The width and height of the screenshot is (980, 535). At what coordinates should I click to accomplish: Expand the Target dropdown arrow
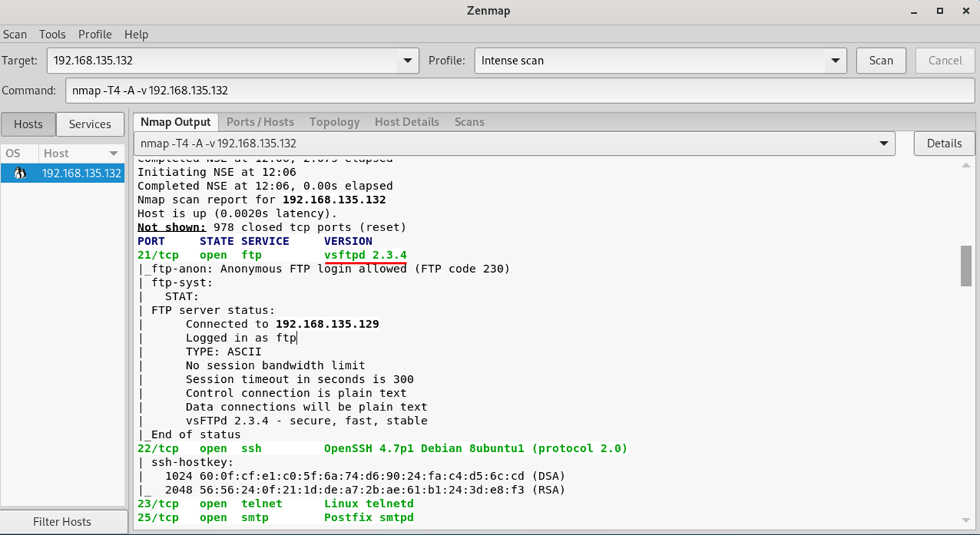coord(407,61)
